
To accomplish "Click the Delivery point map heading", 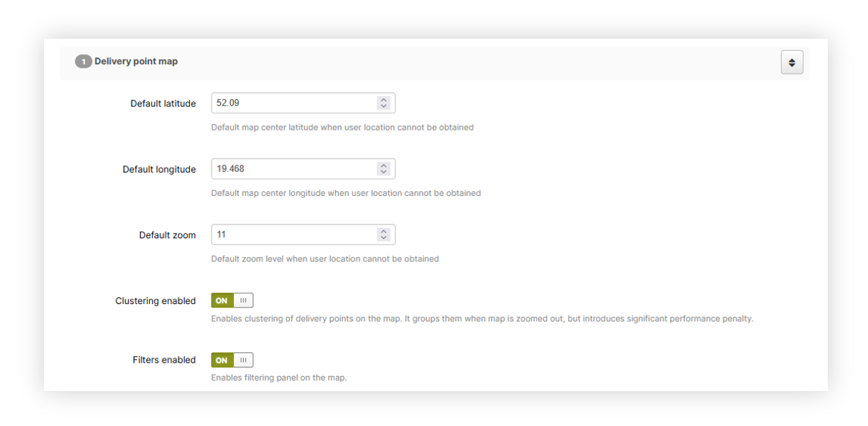I will point(136,61).
